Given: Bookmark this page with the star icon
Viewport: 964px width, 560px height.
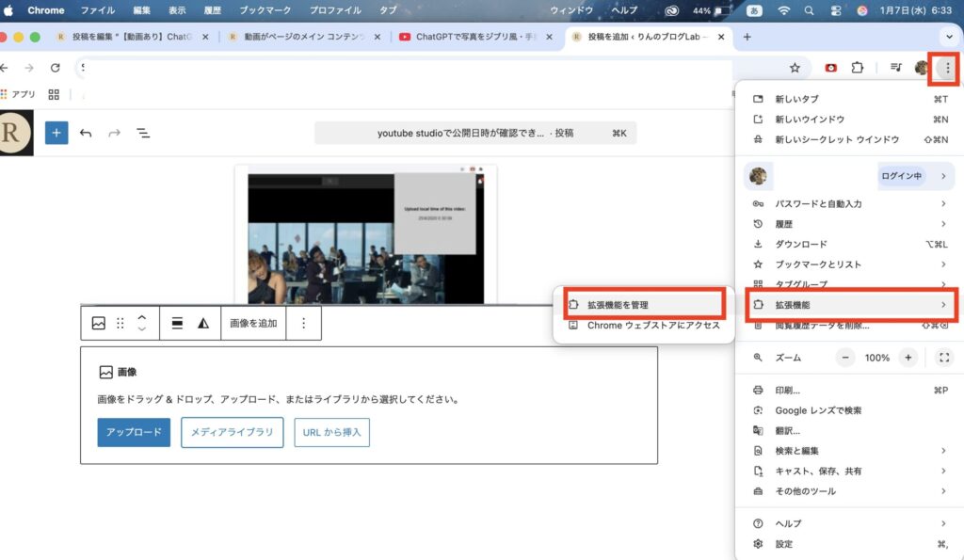Looking at the screenshot, I should tap(795, 68).
